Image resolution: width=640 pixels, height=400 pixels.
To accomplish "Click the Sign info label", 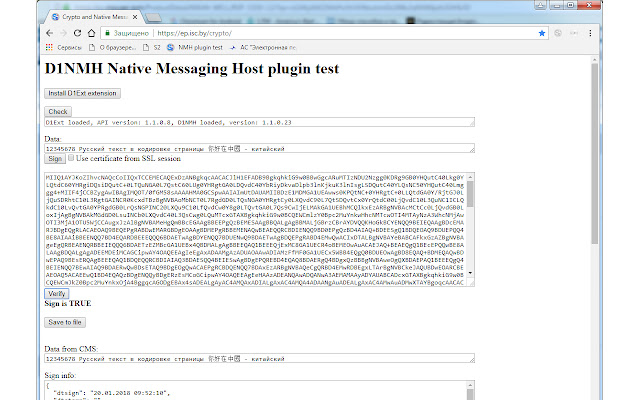I will click(x=60, y=375).
